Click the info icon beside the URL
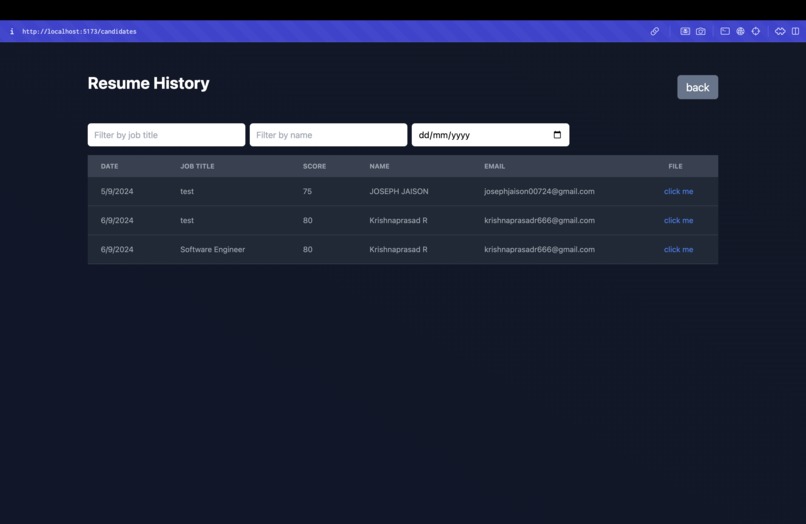Screen dimensions: 806x524 (x=12, y=31)
